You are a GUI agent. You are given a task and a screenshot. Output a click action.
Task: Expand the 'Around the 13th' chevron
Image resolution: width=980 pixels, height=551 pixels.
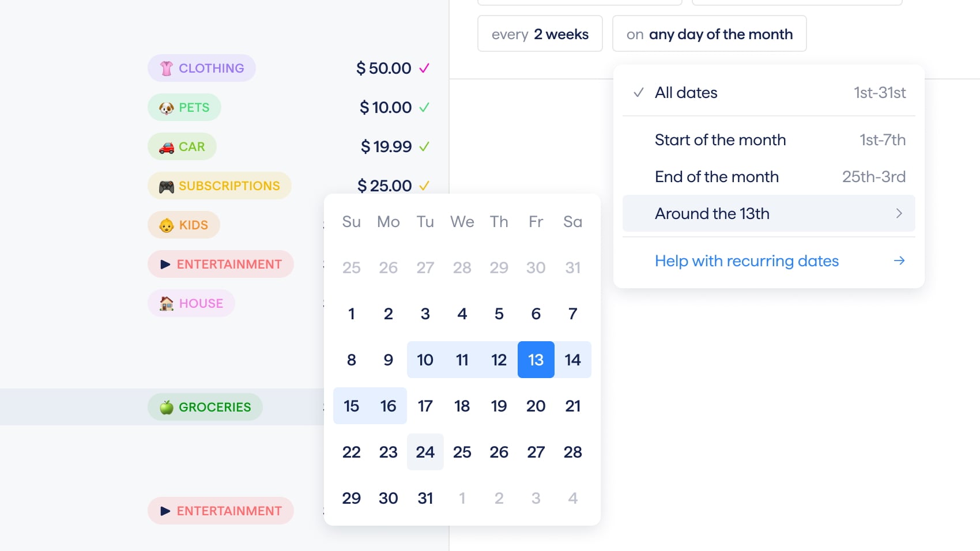899,213
